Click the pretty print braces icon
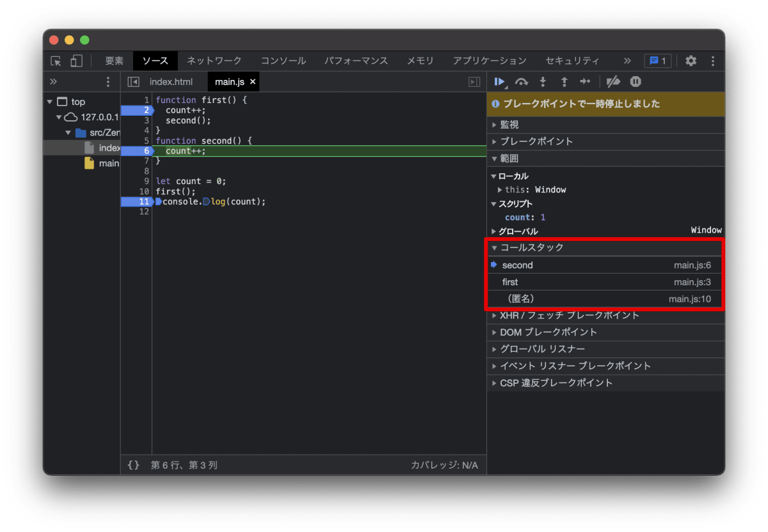The image size is (768, 532). click(133, 465)
